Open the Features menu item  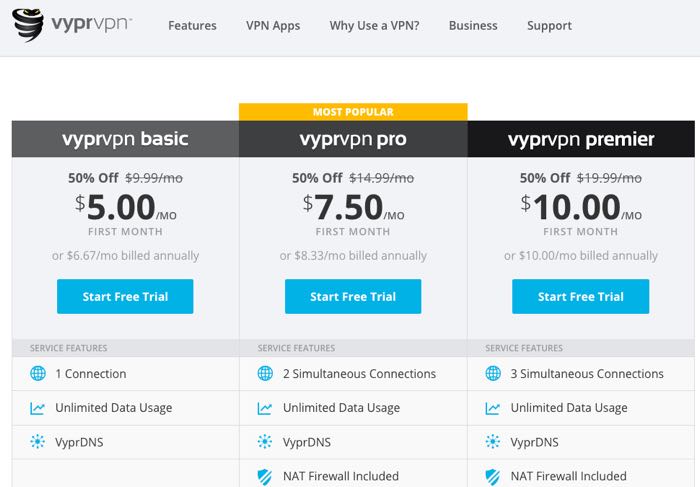(x=192, y=25)
